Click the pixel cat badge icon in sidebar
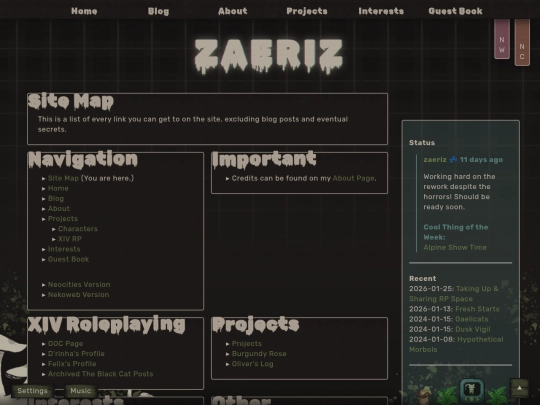540x405 pixels. click(472, 390)
